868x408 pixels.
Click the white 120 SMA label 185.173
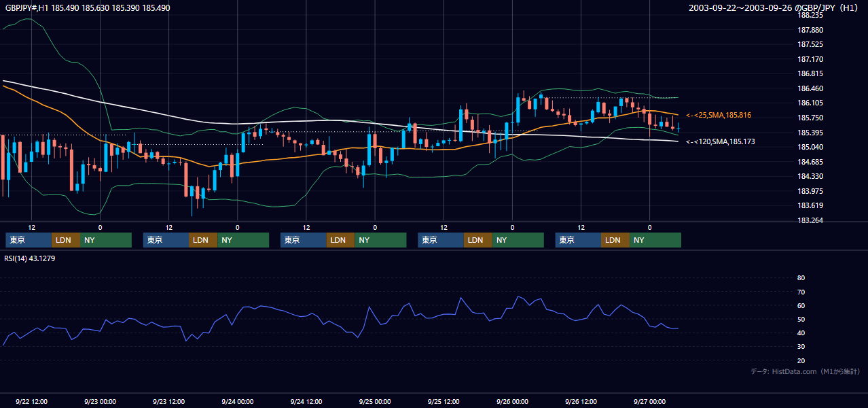coord(721,141)
